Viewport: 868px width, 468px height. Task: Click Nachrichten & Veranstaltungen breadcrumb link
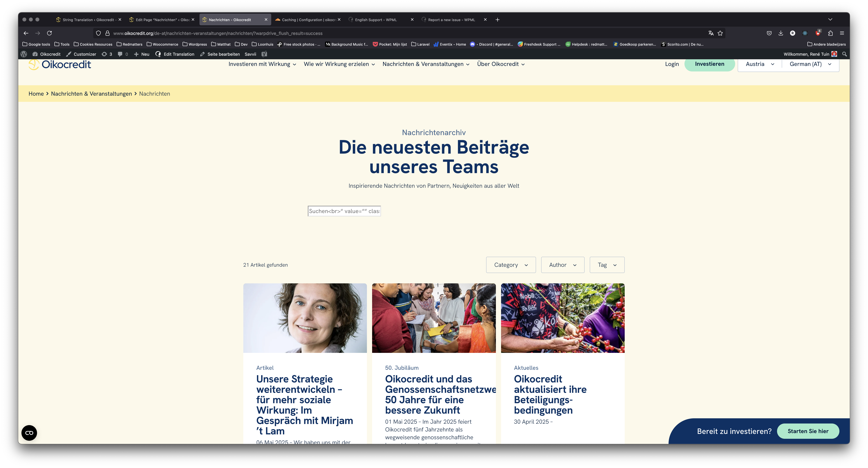91,94
